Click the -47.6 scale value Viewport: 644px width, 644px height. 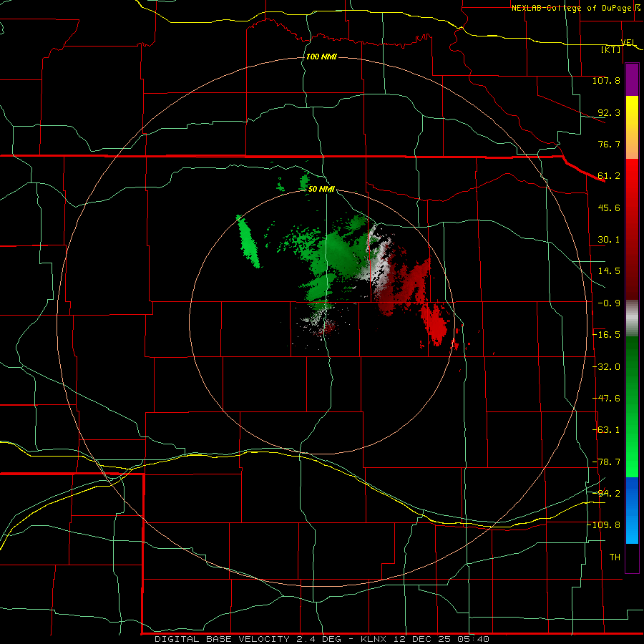(x=606, y=399)
